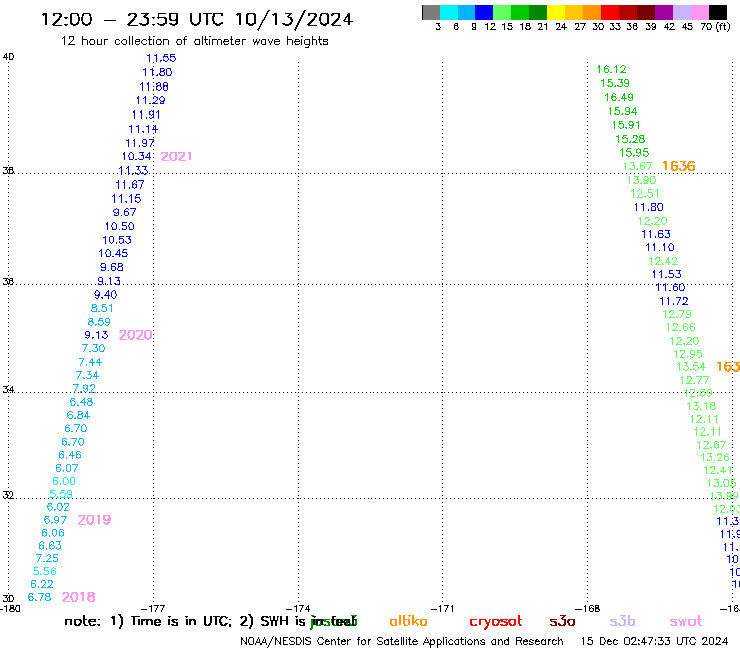740x650 pixels.
Task: Click the yellow swatch in the color scale
Action: point(556,12)
